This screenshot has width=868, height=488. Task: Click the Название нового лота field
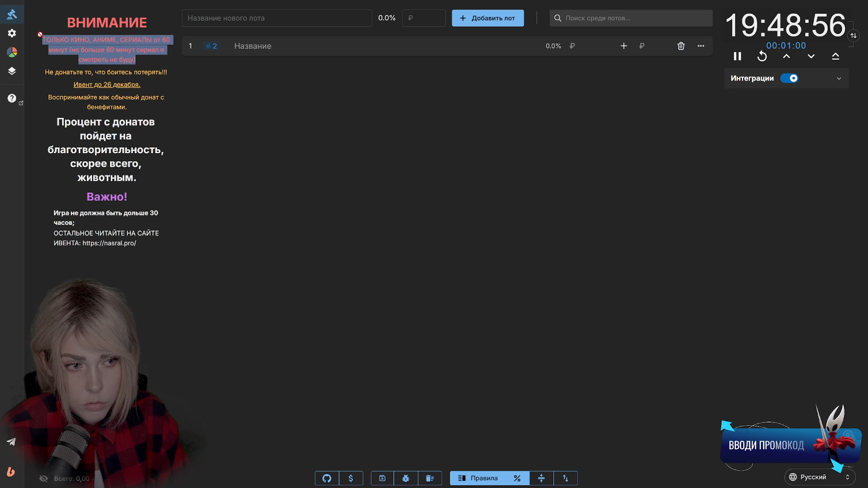pos(277,18)
